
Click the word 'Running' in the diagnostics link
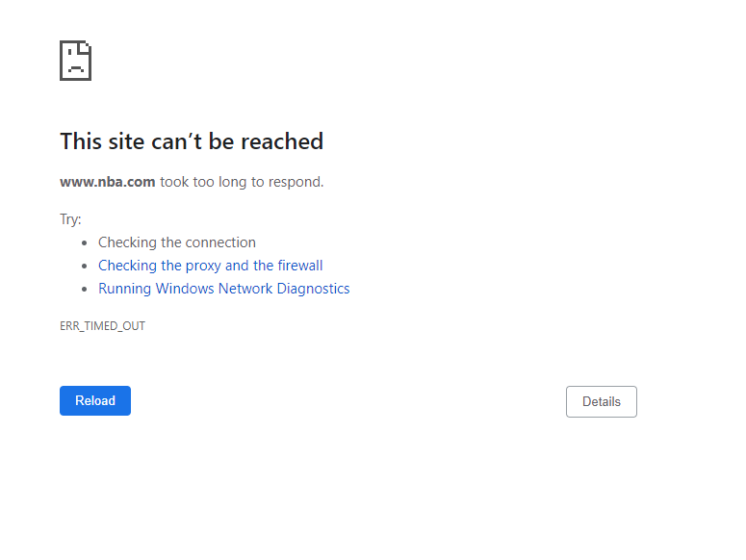coord(124,289)
